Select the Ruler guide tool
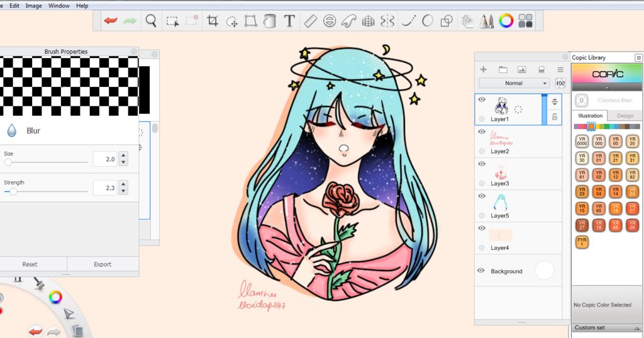 311,21
